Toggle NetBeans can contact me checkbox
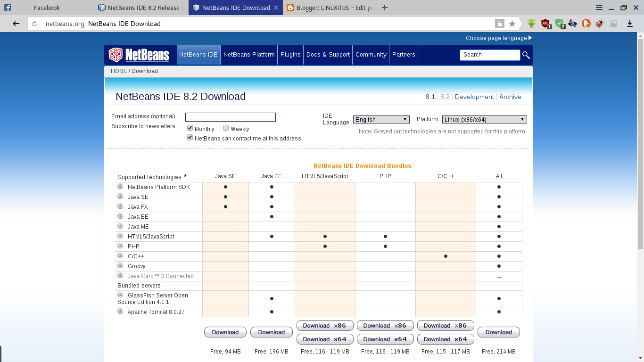The image size is (644, 362). 190,138
